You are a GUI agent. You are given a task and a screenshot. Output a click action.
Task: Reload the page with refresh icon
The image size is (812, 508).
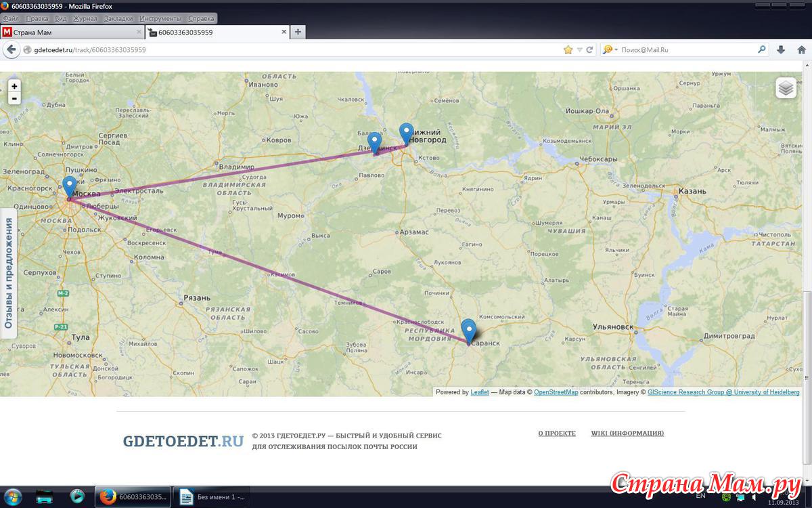click(589, 49)
